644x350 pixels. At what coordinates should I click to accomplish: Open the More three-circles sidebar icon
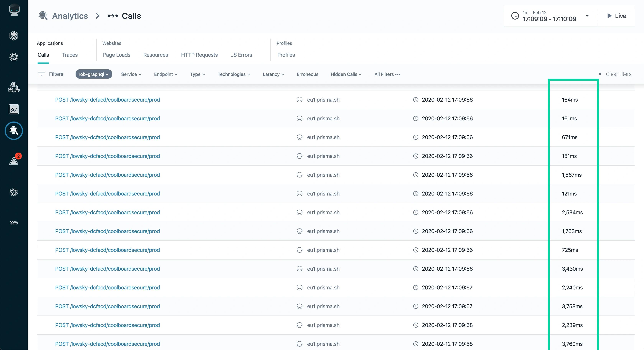point(14,223)
